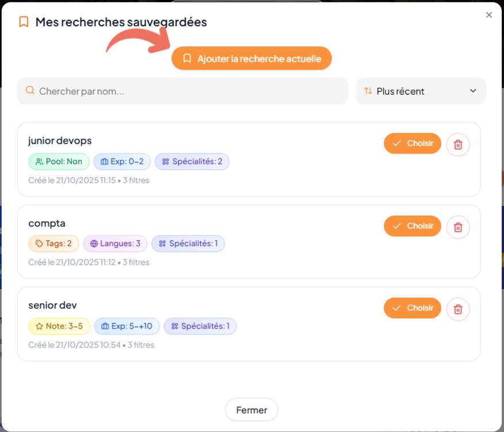
Task: Click the 'Note: 3–5' rating badge
Action: [59, 326]
